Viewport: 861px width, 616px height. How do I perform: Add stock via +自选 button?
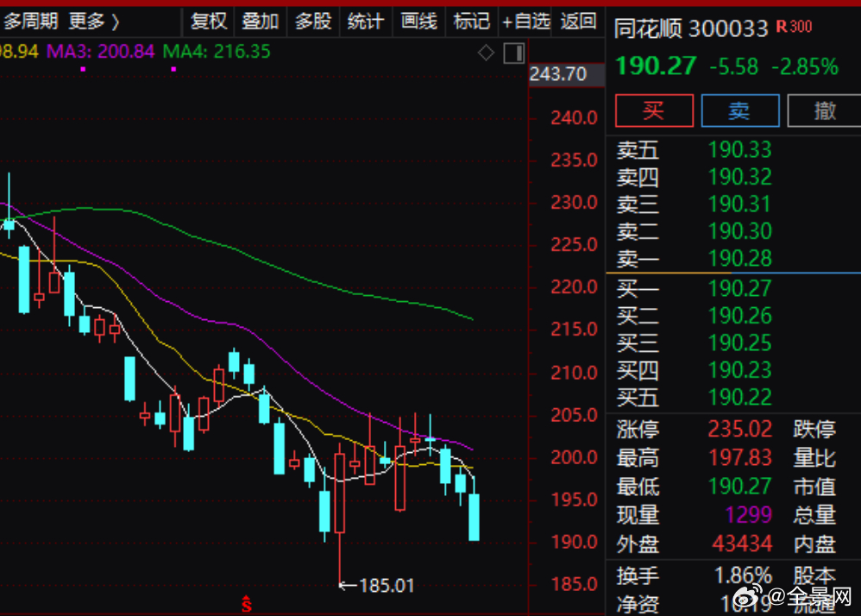[526, 22]
